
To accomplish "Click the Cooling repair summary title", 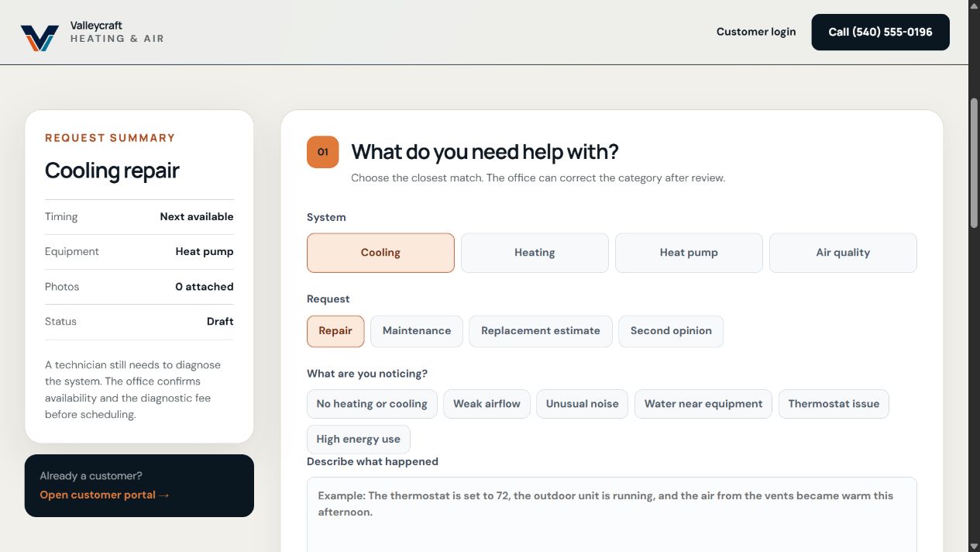I will tap(112, 171).
